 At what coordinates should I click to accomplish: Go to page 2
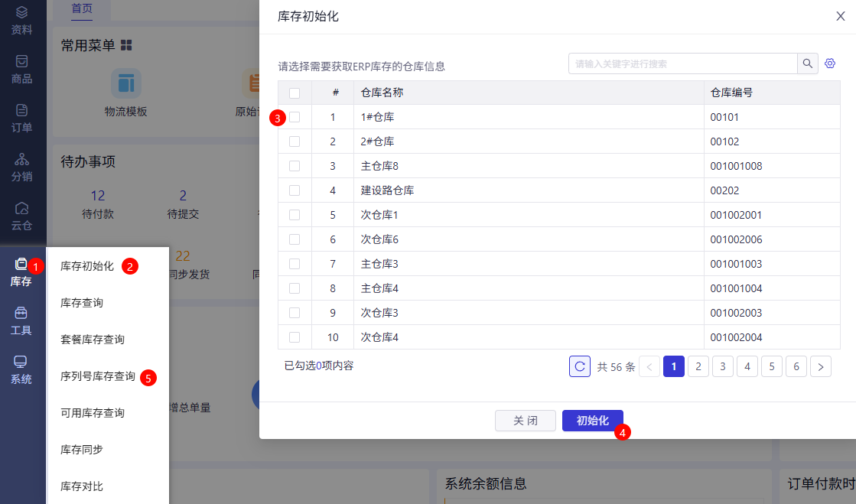[698, 366]
